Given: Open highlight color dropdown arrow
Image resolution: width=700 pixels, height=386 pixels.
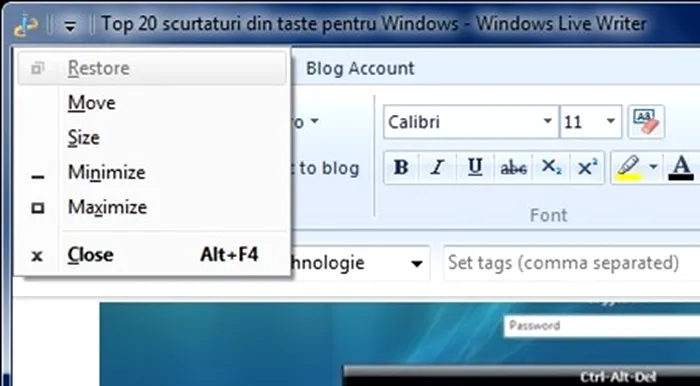Looking at the screenshot, I should [653, 167].
